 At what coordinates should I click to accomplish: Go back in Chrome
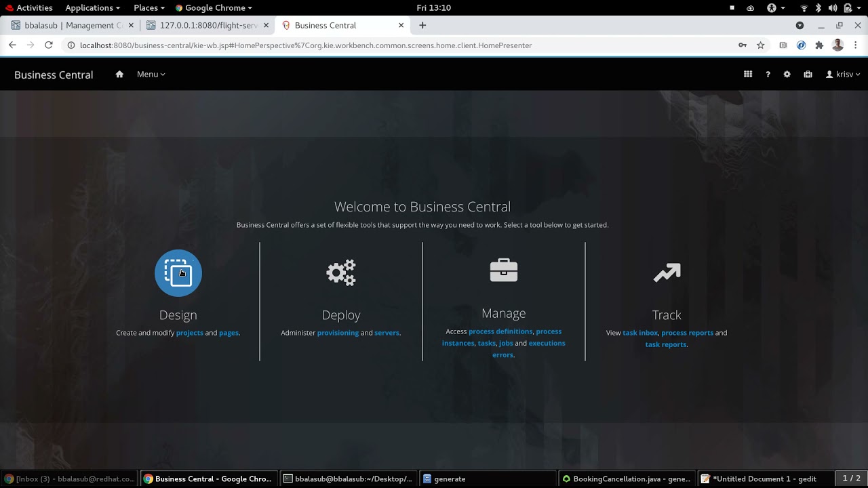click(x=12, y=45)
